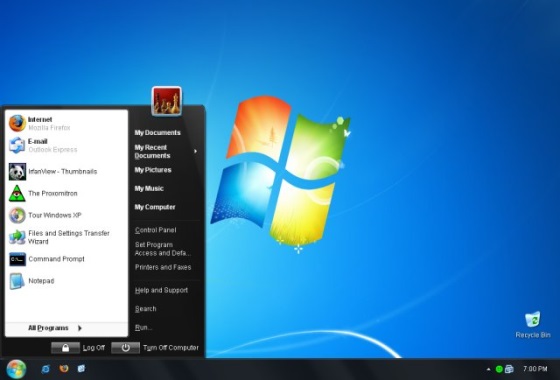This screenshot has width=560, height=380.
Task: Open the Command Prompt icon
Action: [x=17, y=259]
